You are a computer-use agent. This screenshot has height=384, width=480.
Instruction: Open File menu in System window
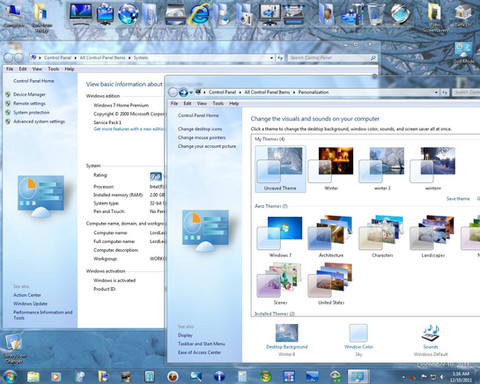10,69
